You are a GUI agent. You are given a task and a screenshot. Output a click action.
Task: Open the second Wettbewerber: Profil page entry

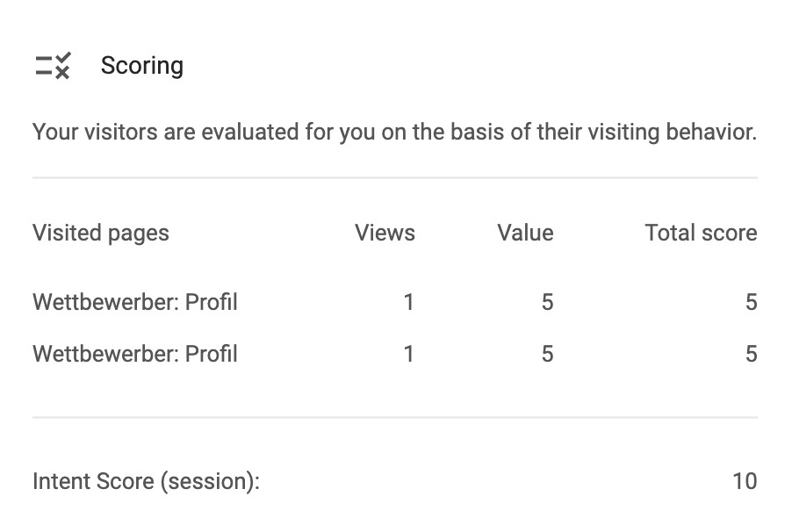point(135,354)
